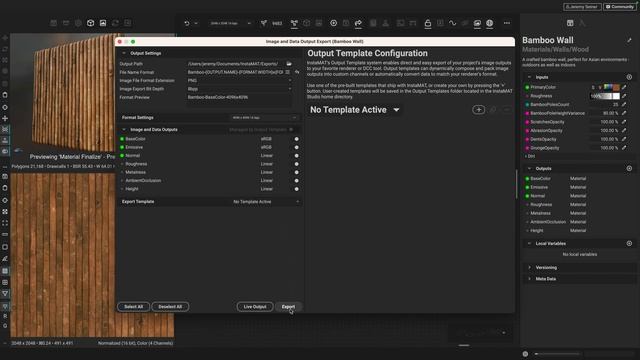
Task: Click the 3D cube icon in left toolbar
Action: (x=91, y=23)
